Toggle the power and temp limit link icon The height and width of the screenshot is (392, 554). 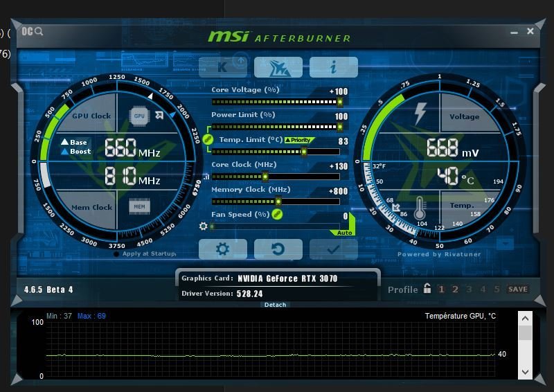pos(208,139)
